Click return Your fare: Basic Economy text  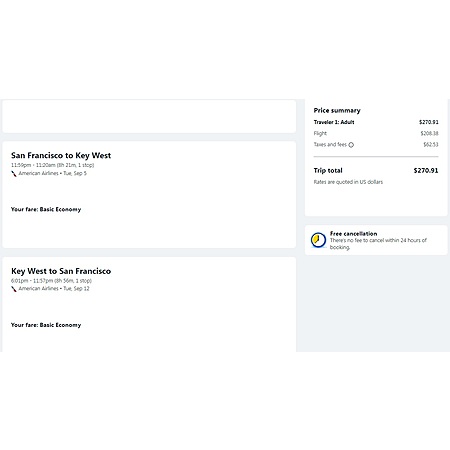tap(46, 325)
